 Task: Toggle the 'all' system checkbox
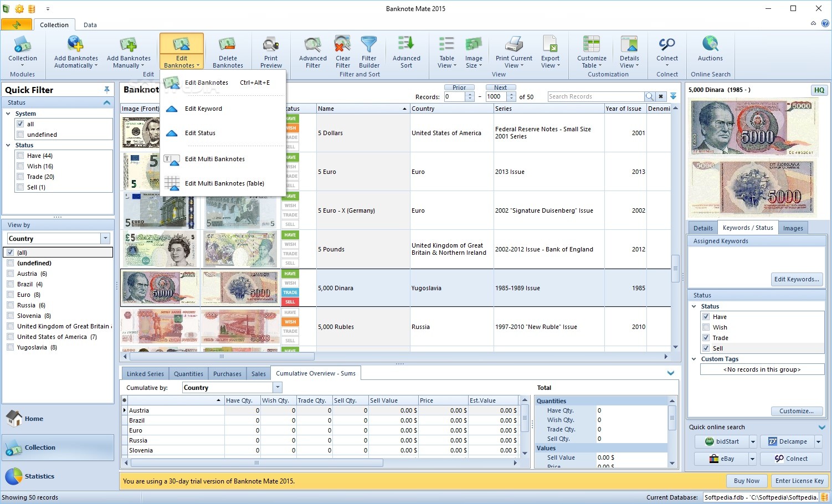tap(20, 124)
